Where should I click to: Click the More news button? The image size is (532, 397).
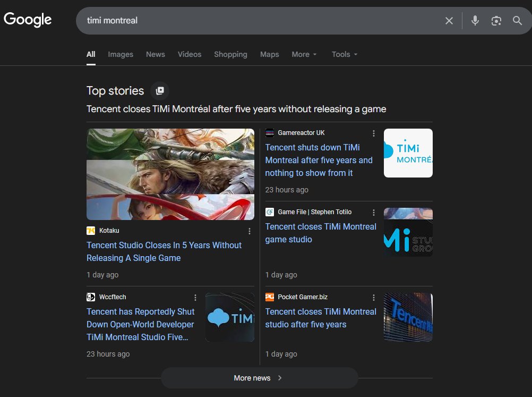[260, 378]
